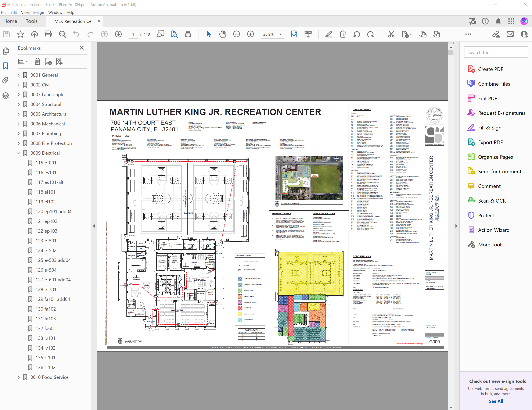
Task: Open the E-Sign menu
Action: point(39,13)
